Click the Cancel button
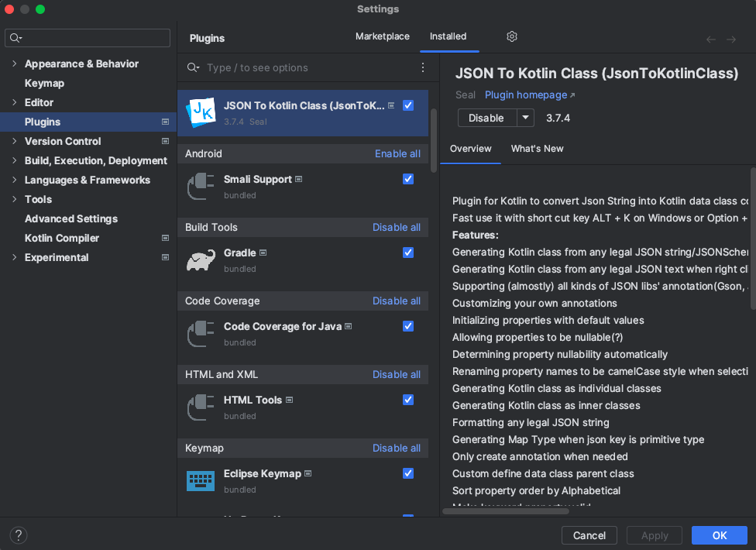Image resolution: width=756 pixels, height=550 pixels. (x=589, y=535)
